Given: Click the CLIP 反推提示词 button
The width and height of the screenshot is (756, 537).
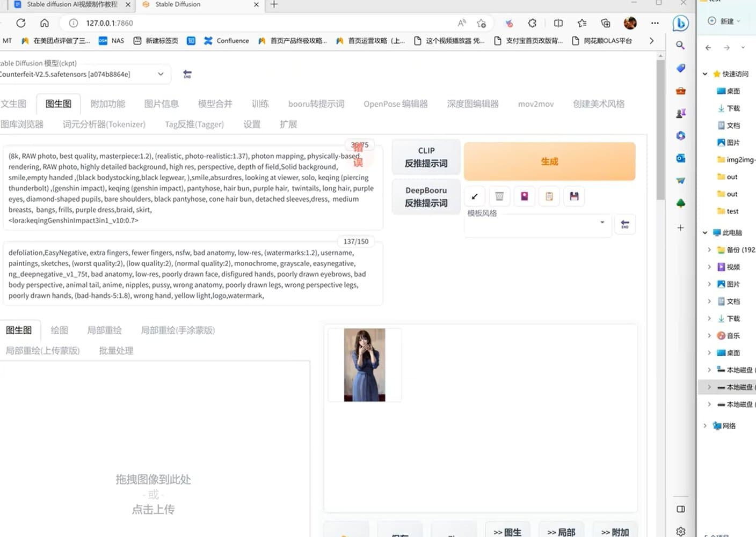Looking at the screenshot, I should [426, 157].
